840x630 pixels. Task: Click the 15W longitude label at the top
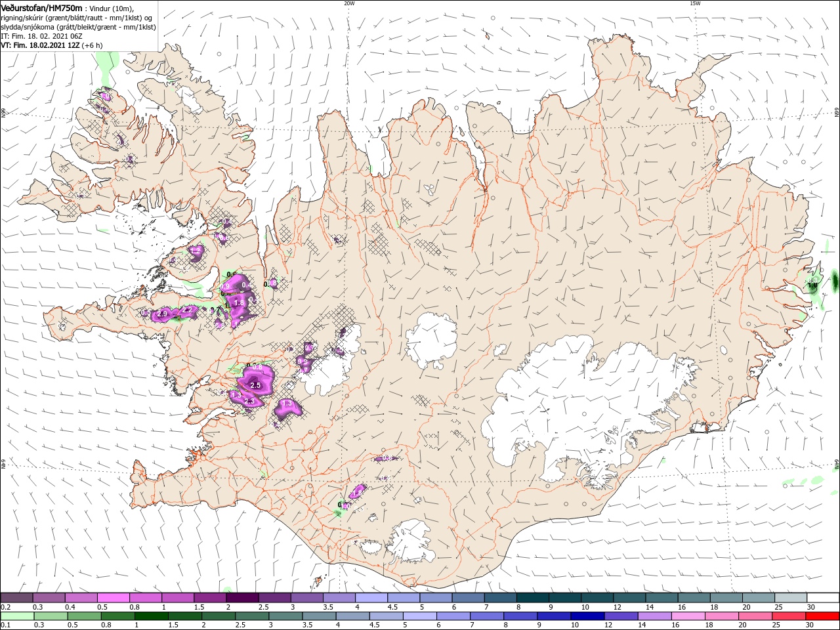695,3
